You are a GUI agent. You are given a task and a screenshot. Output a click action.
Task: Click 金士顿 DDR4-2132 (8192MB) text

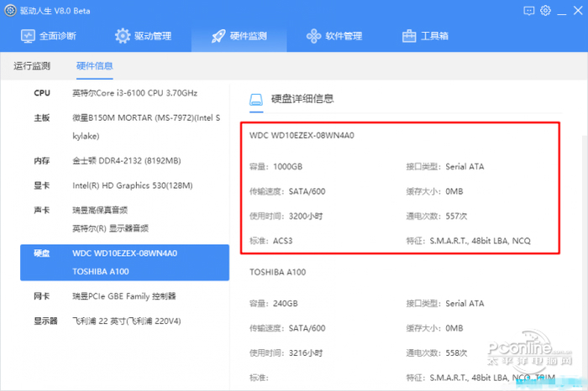tap(127, 160)
